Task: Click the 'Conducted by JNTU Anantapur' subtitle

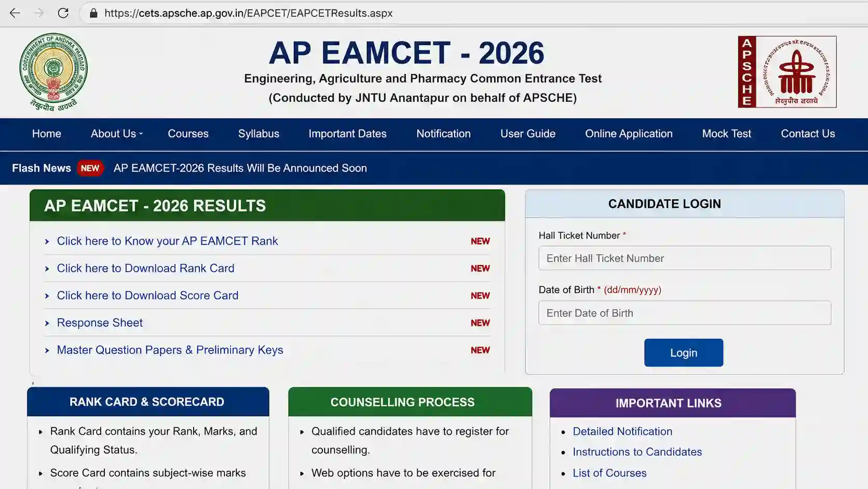Action: pyautogui.click(x=423, y=98)
